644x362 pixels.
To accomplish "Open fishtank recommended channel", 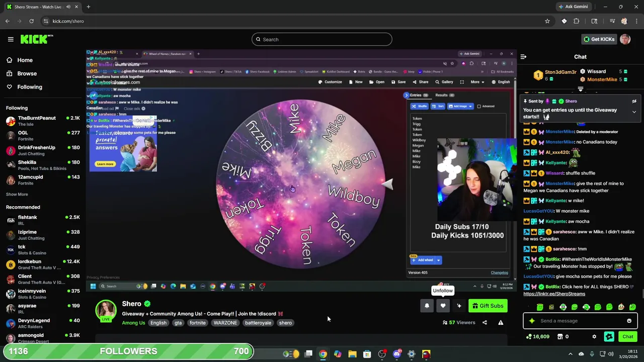I will (x=43, y=220).
